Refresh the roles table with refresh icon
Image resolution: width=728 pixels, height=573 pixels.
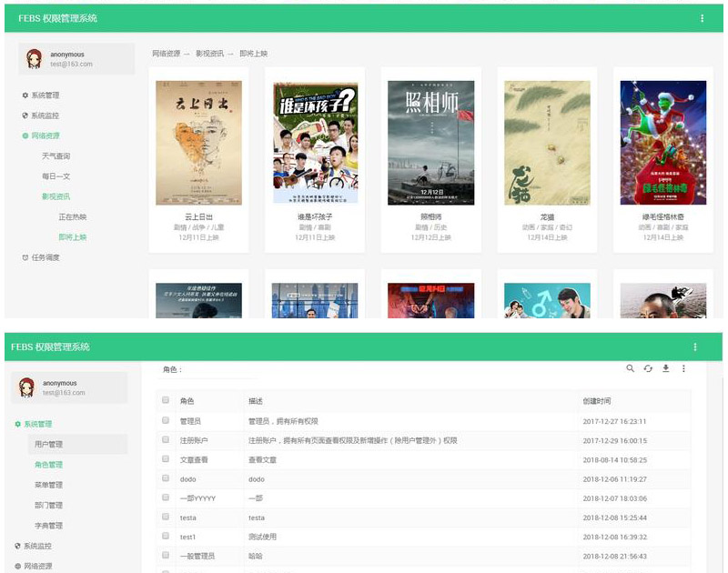(x=648, y=368)
